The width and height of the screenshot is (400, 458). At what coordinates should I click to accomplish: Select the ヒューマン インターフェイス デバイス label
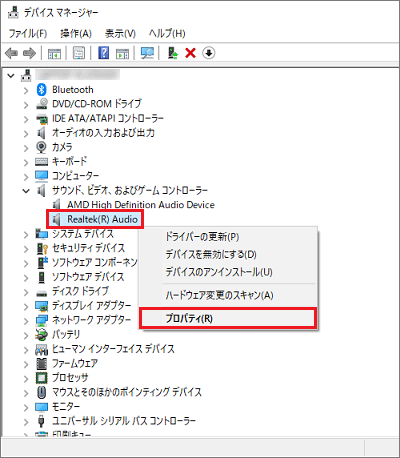click(113, 349)
